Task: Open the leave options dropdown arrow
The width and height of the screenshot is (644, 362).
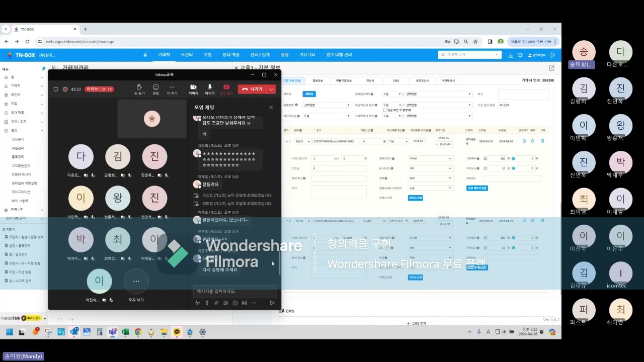Action: (271, 89)
